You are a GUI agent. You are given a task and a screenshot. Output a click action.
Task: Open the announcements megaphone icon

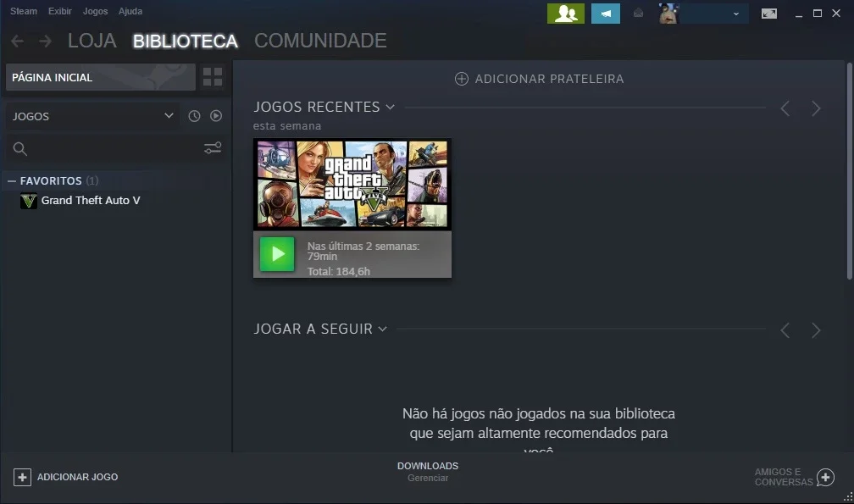click(x=606, y=14)
